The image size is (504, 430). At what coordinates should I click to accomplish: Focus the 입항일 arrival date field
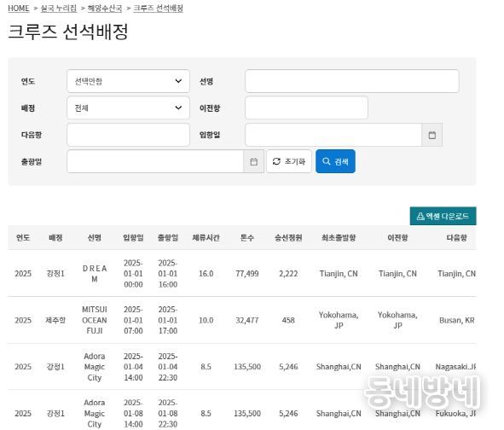pos(333,135)
